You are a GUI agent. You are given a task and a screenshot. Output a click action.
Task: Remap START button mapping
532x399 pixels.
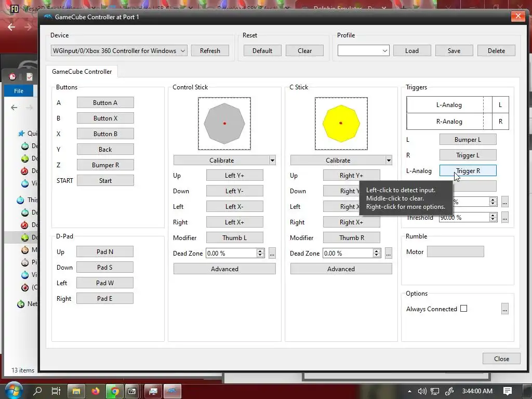pos(105,180)
